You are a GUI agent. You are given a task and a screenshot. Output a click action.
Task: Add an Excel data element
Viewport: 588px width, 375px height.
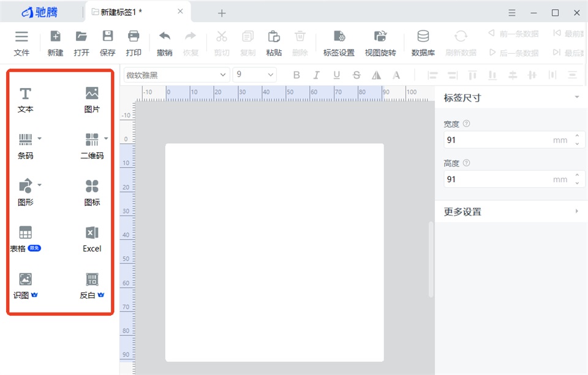click(x=92, y=239)
